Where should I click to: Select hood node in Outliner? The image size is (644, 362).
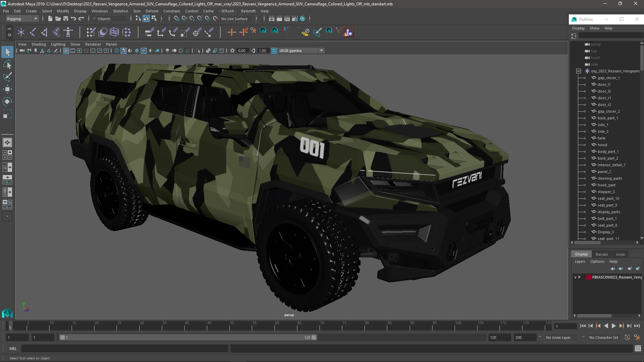coord(602,145)
